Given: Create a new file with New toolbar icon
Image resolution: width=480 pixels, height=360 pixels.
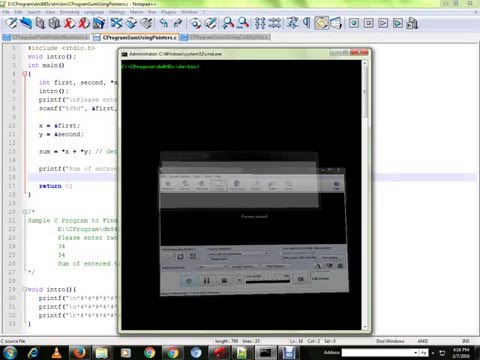Looking at the screenshot, I should pos(11,23).
